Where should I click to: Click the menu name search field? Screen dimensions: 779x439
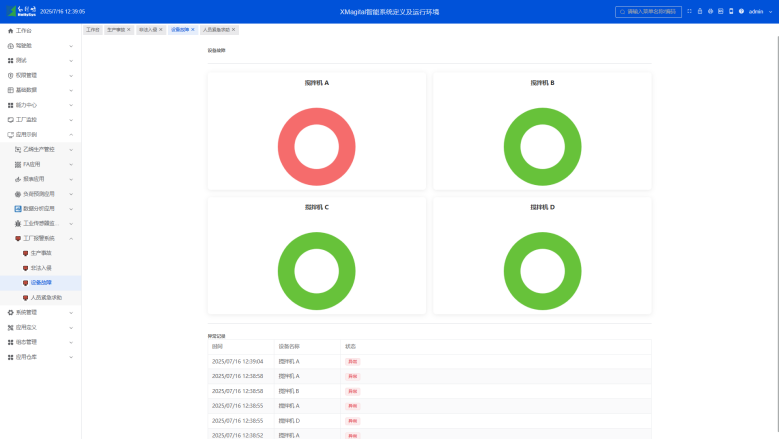[x=649, y=11]
